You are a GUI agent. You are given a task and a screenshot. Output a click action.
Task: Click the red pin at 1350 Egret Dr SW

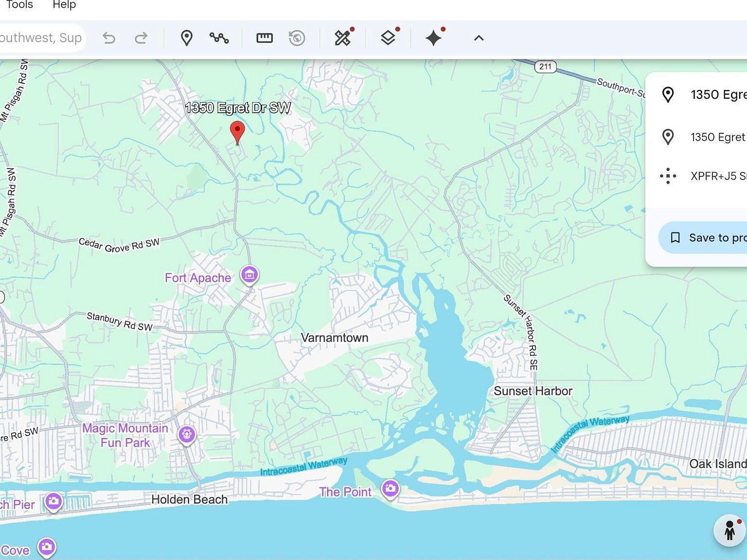(237, 131)
